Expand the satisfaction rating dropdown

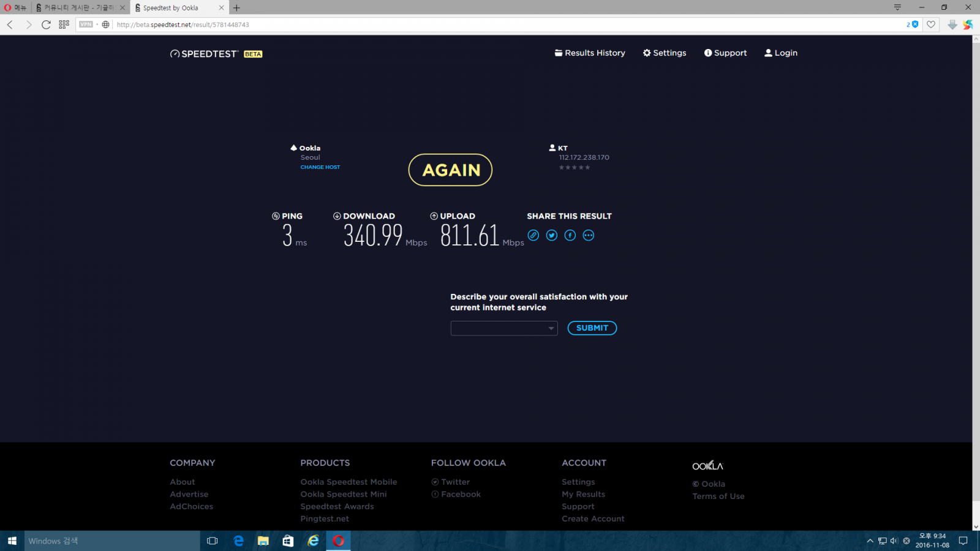click(x=504, y=329)
